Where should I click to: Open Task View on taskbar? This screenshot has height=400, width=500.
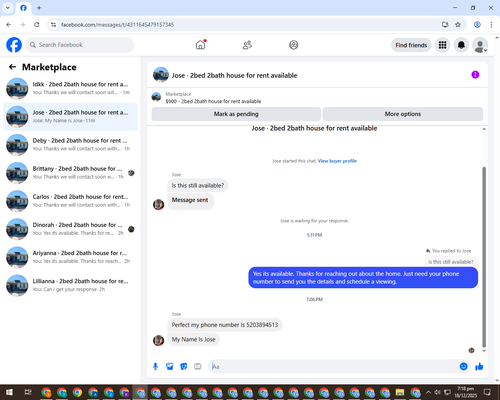pyautogui.click(x=28, y=392)
